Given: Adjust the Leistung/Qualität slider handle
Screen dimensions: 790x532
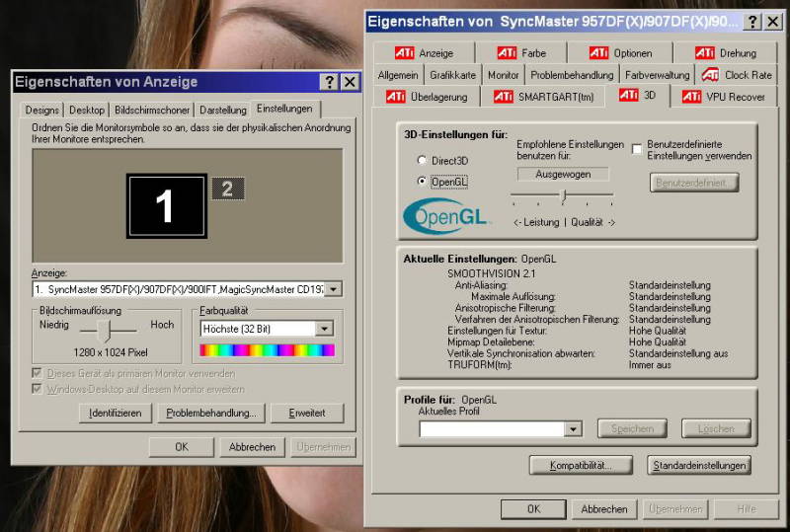Looking at the screenshot, I should click(x=563, y=195).
